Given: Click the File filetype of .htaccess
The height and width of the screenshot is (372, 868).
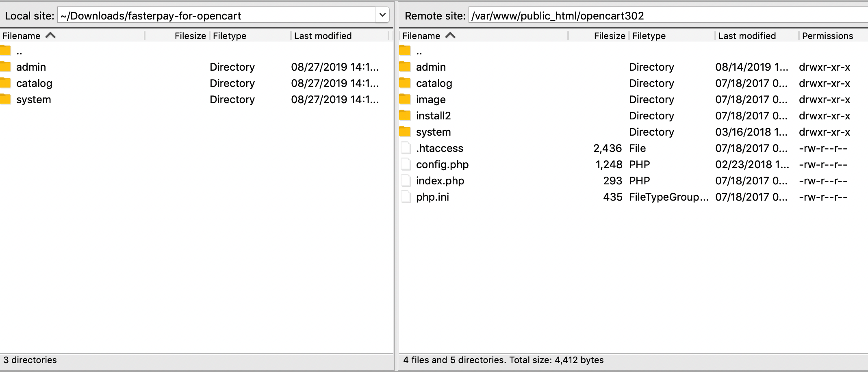Looking at the screenshot, I should [637, 148].
